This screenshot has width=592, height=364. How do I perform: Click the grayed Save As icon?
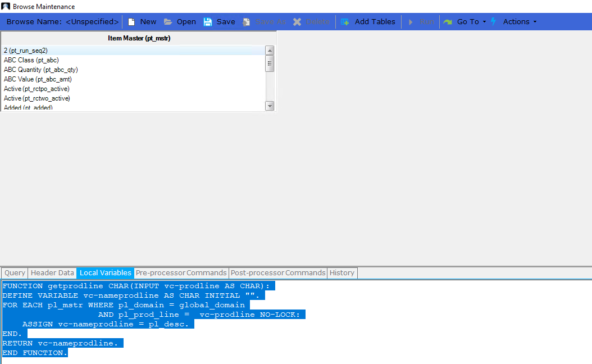[x=246, y=21]
